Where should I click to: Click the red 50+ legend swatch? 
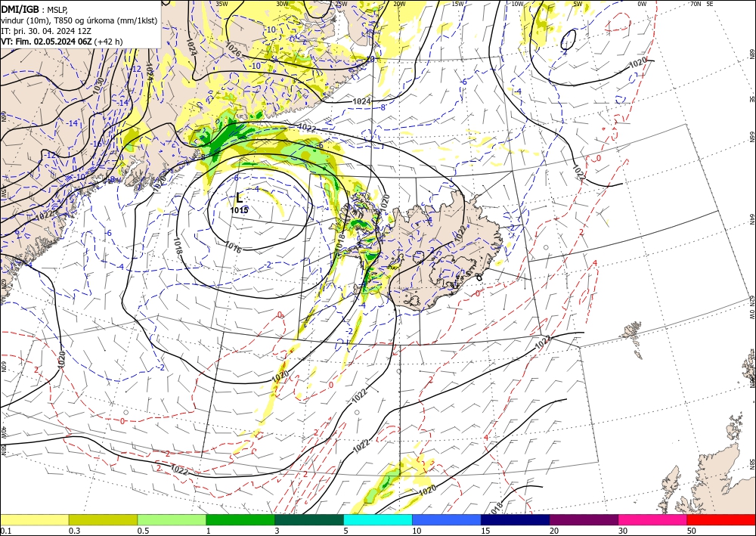[x=721, y=519]
